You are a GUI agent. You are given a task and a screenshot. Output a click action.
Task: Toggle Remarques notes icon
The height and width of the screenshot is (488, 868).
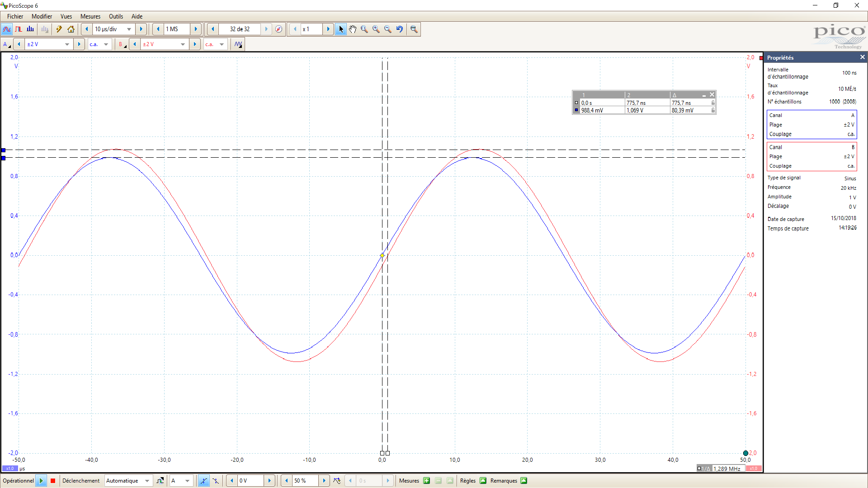coord(524,481)
